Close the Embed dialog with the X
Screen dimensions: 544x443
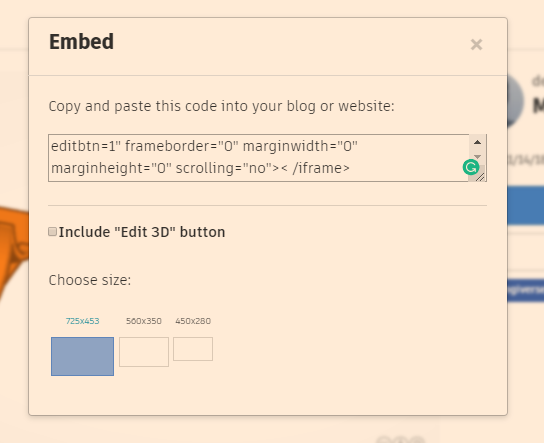[x=476, y=44]
